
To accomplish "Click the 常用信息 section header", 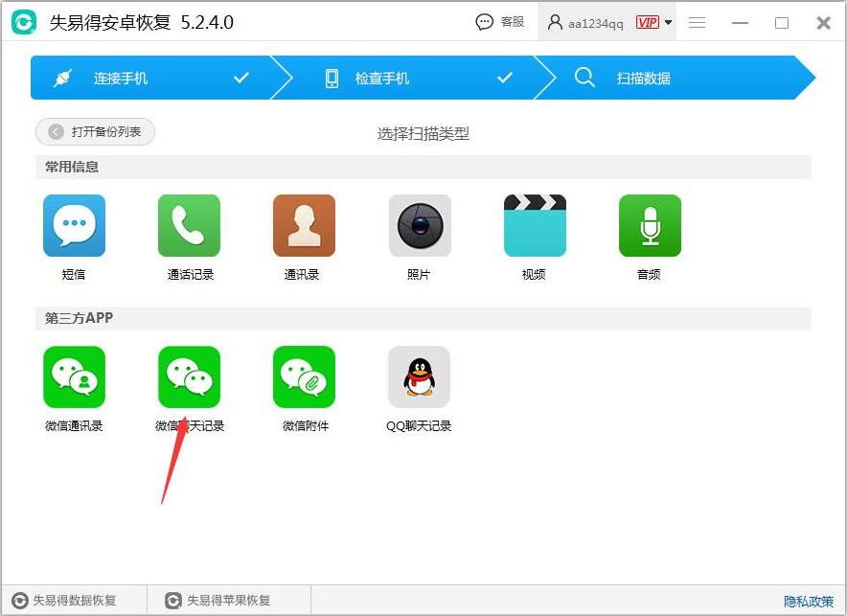I will click(423, 167).
